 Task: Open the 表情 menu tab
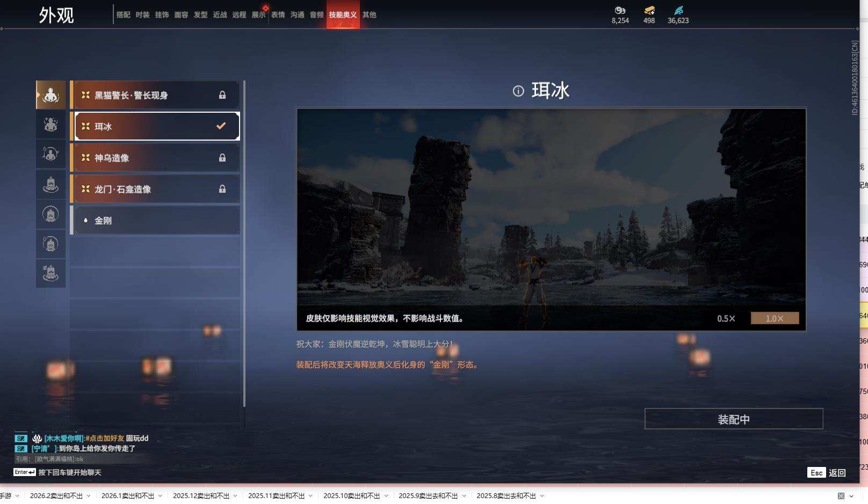(278, 14)
